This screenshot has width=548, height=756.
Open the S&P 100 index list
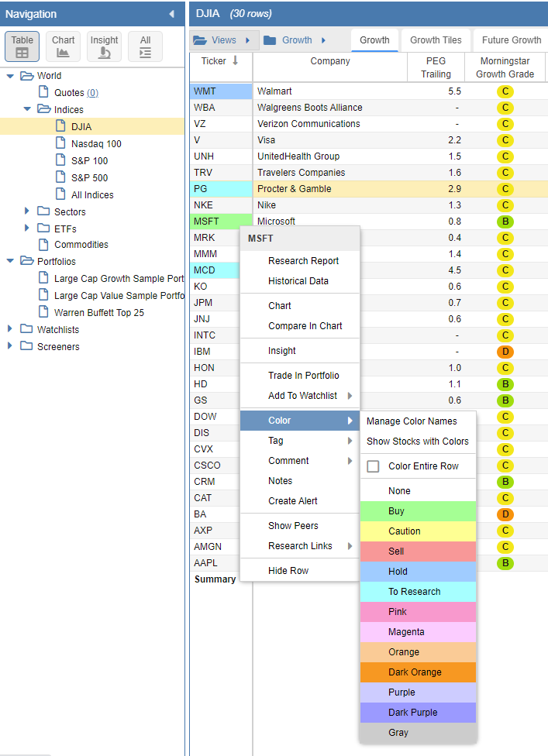click(90, 160)
